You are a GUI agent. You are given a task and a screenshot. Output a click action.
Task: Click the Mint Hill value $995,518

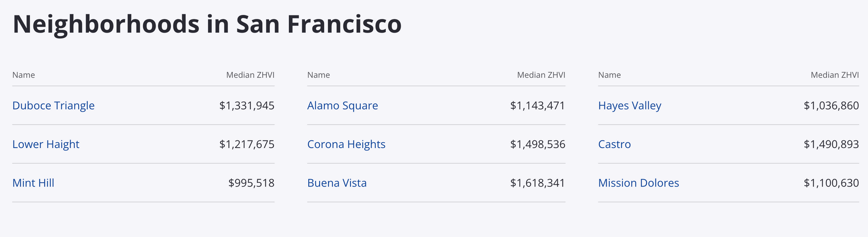251,183
